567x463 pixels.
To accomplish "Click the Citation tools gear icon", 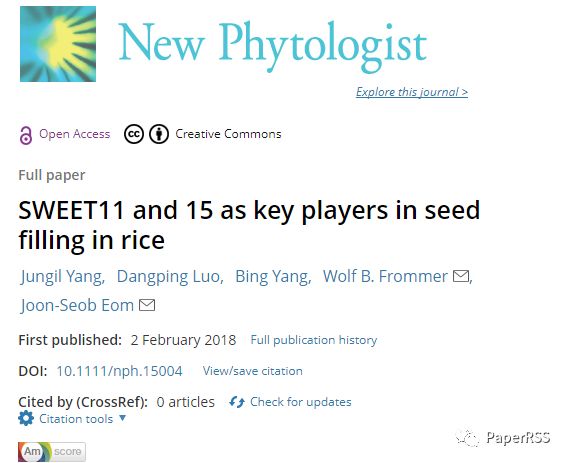I will [x=26, y=418].
